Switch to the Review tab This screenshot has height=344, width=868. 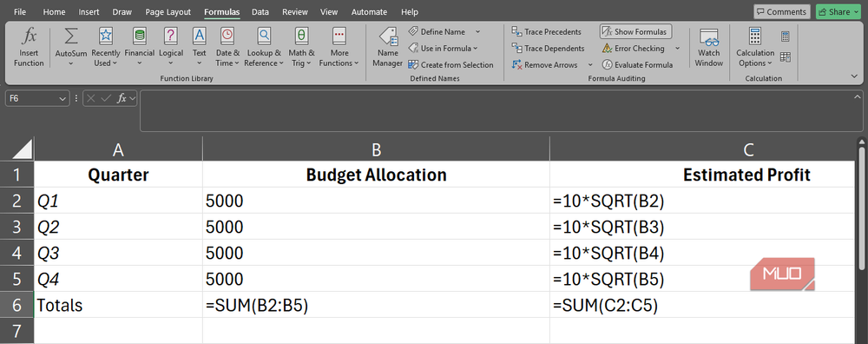pos(295,11)
